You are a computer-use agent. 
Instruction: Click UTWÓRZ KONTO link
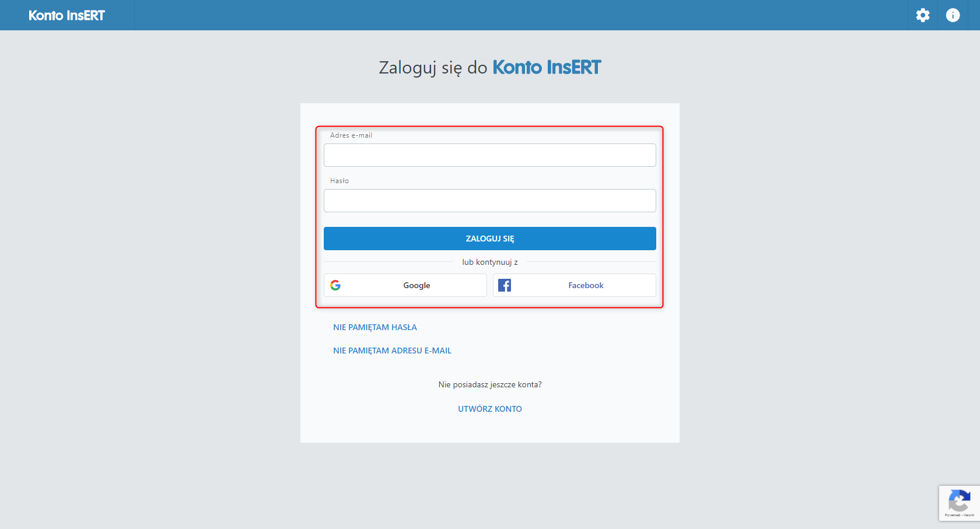pyautogui.click(x=490, y=409)
